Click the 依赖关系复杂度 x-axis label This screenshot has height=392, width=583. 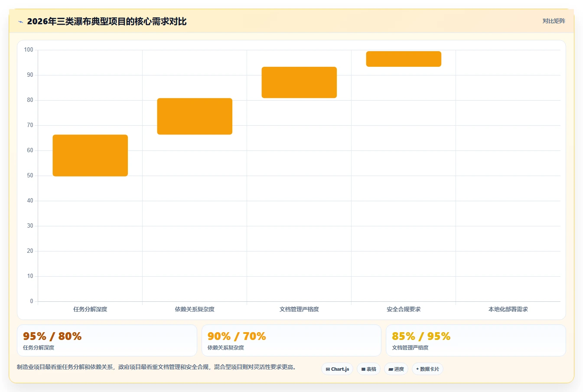point(195,309)
